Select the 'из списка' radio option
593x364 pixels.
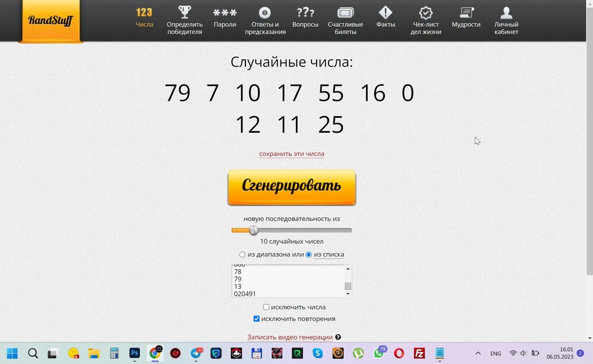pyautogui.click(x=308, y=255)
